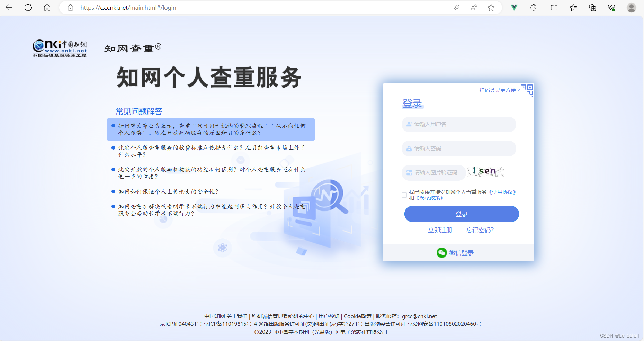Select FAQ about 收费标准和依据

(x=211, y=151)
